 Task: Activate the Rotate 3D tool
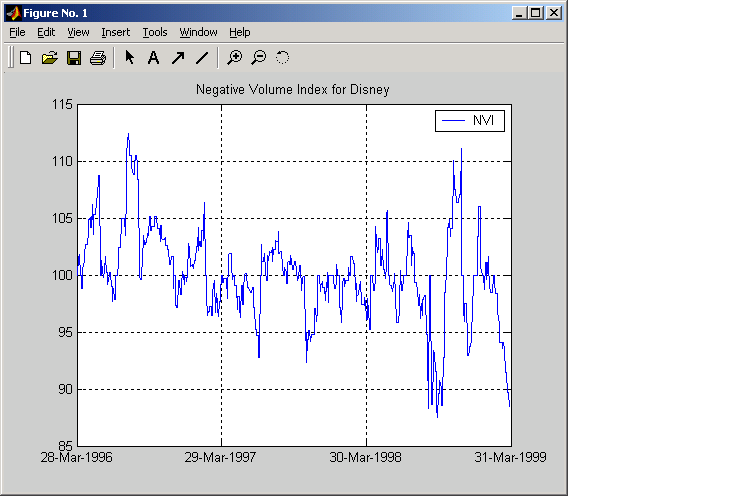click(x=282, y=58)
